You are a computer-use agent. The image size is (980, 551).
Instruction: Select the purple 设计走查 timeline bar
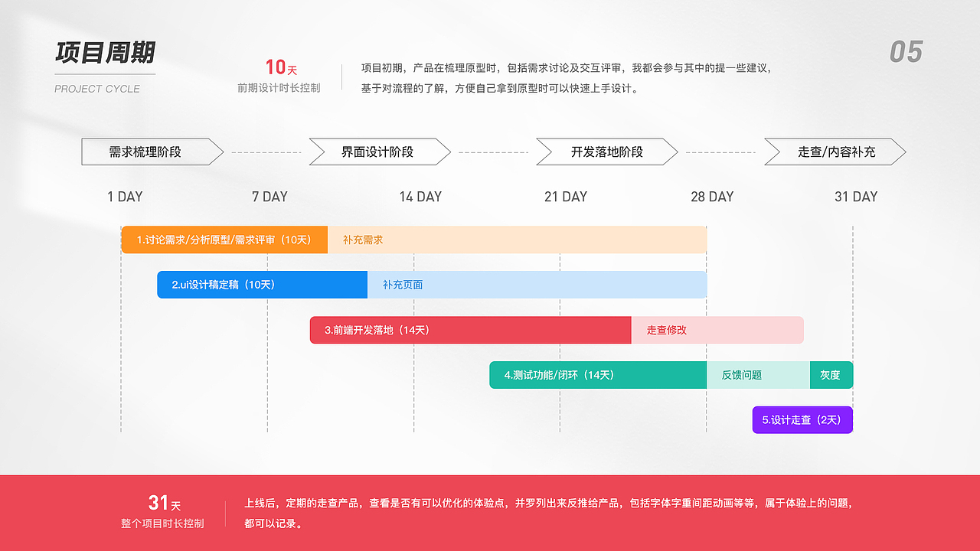(802, 419)
